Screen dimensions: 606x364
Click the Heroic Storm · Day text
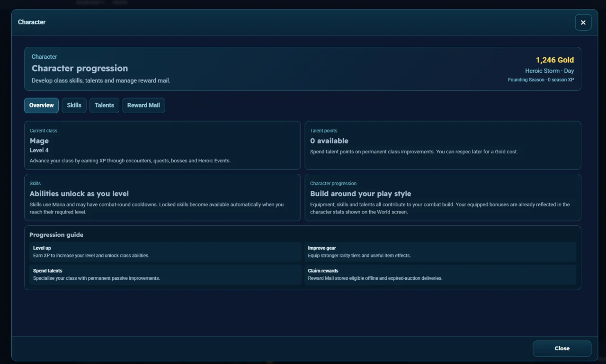550,71
